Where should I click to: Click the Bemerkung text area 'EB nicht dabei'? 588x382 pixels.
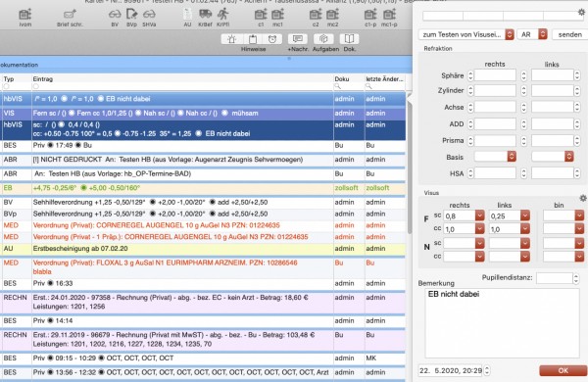(x=502, y=323)
